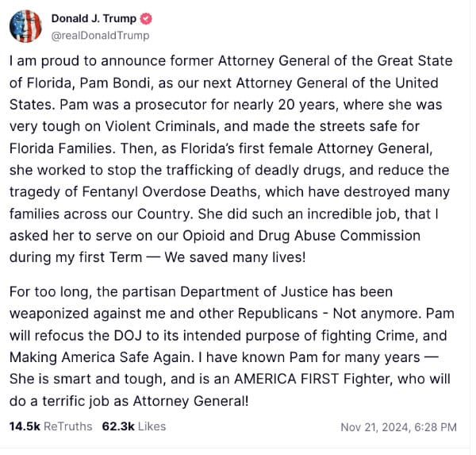This screenshot has width=476, height=455.
Task: Click the red verified badge icon
Action: [x=146, y=18]
